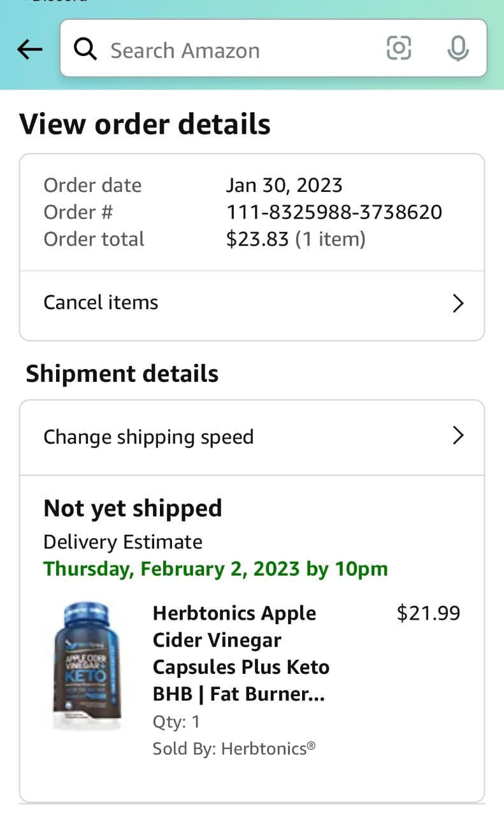Expand the Cancel items chevron arrow
The width and height of the screenshot is (504, 816).
point(457,303)
